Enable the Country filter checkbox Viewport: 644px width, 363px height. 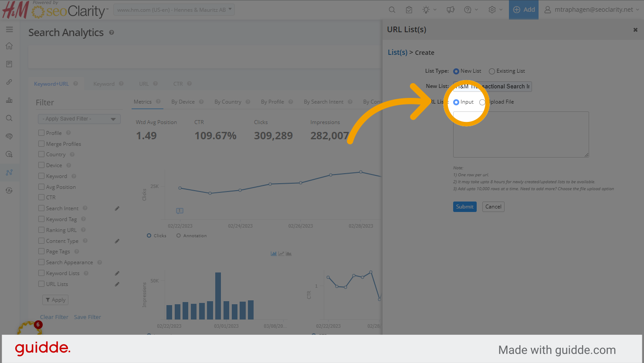[x=41, y=154]
